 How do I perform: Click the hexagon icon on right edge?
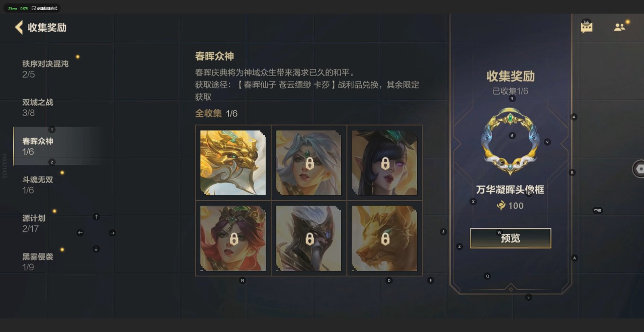(x=639, y=169)
